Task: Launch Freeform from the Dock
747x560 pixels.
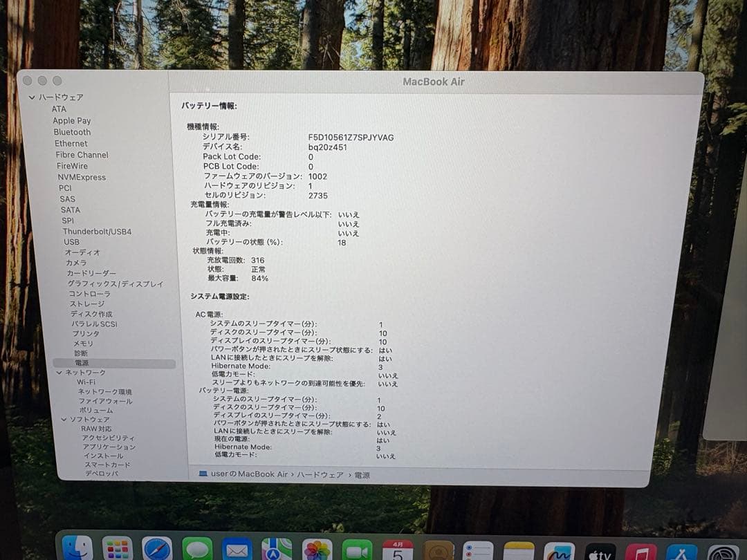Action: [x=560, y=552]
